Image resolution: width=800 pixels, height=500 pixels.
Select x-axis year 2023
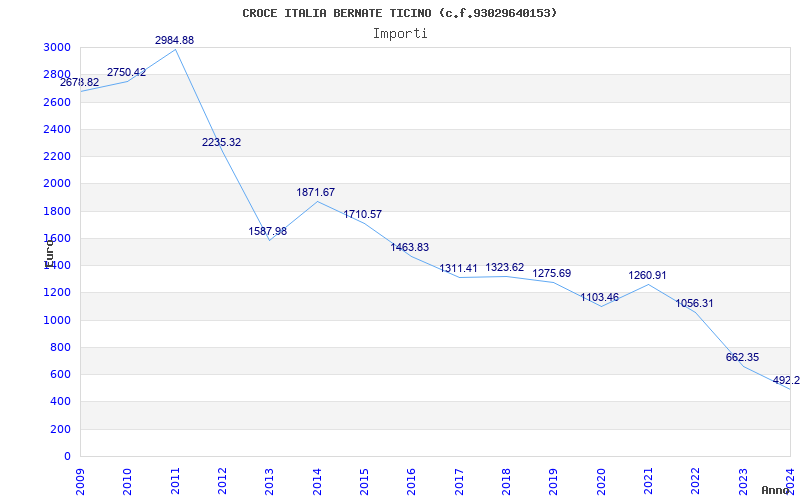pyautogui.click(x=743, y=482)
